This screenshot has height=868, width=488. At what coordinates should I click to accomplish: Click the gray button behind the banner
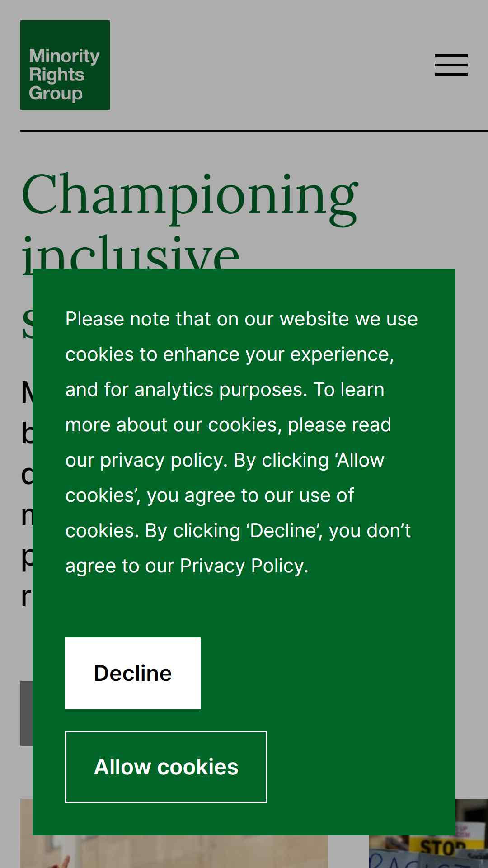[26, 713]
